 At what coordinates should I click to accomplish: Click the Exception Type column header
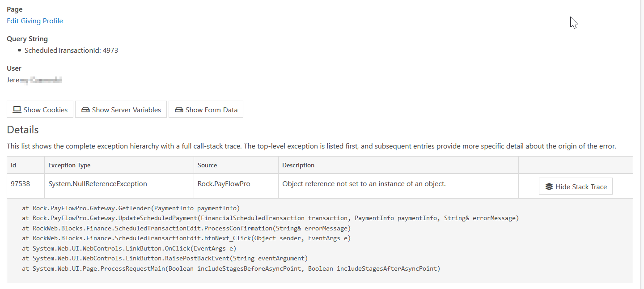(69, 165)
